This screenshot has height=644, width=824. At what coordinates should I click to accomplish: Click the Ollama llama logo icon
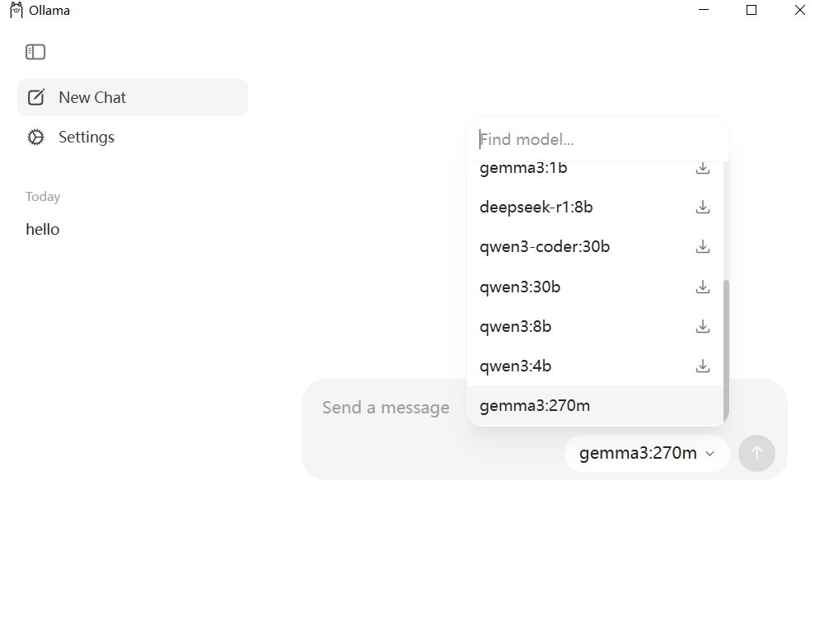click(16, 11)
